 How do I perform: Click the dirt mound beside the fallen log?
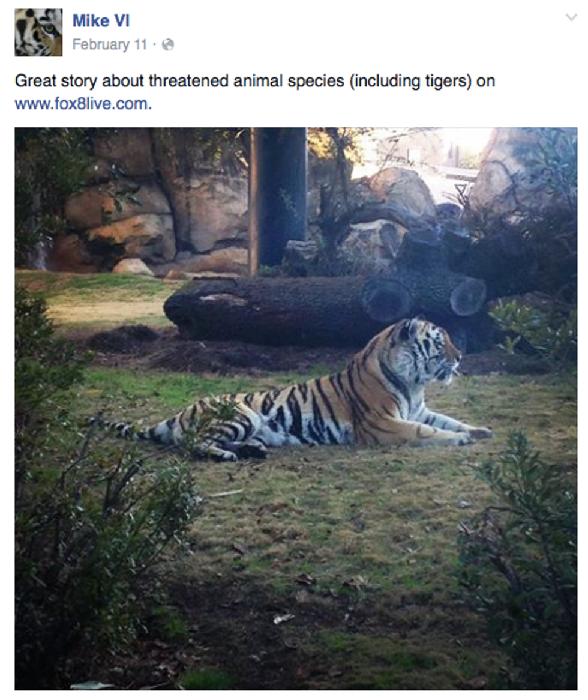126,338
